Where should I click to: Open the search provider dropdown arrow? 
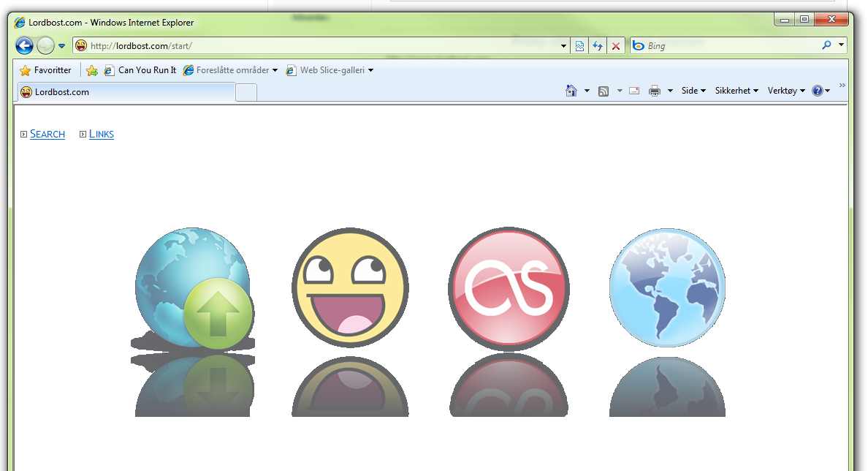841,45
